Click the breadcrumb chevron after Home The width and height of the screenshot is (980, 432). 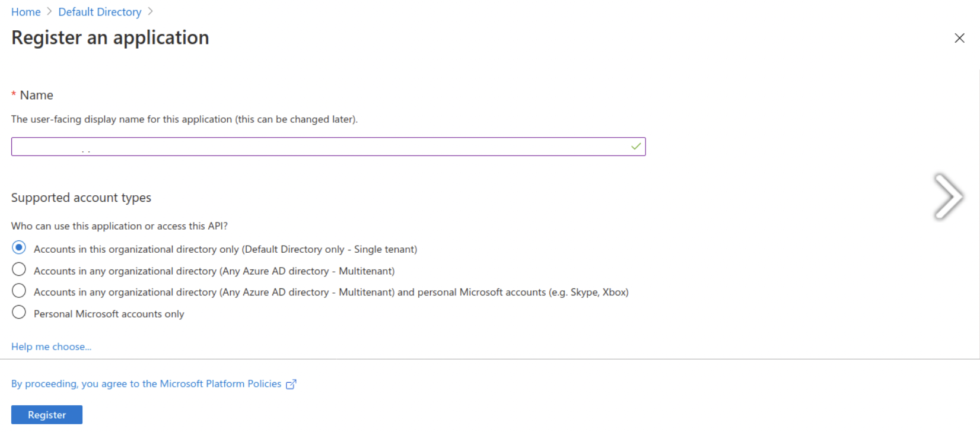click(x=50, y=11)
